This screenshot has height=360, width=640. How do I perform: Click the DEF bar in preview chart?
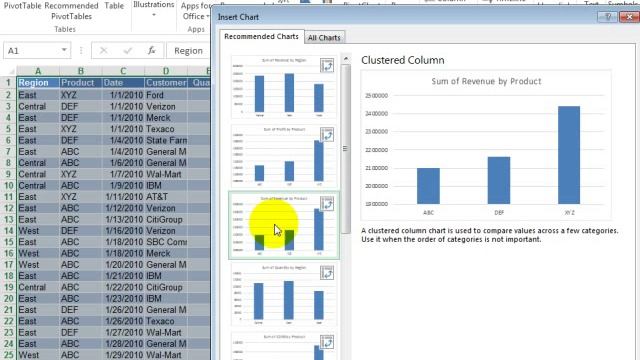[x=499, y=180]
